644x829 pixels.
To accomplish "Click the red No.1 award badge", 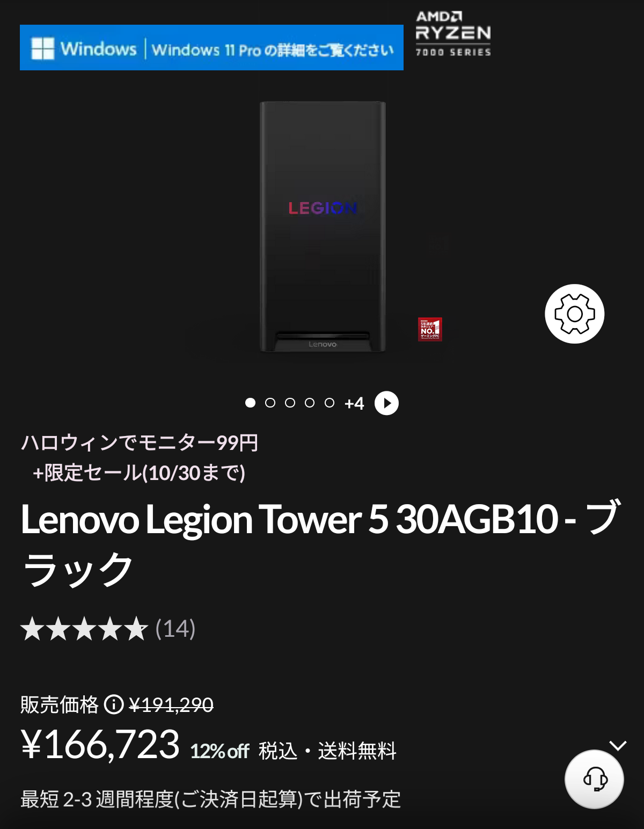I will [430, 329].
